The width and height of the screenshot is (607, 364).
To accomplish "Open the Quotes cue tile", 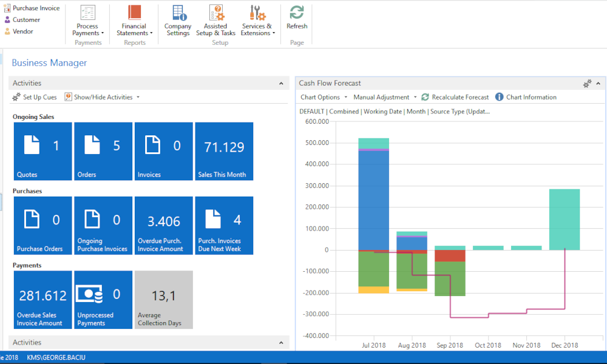I will 42,151.
